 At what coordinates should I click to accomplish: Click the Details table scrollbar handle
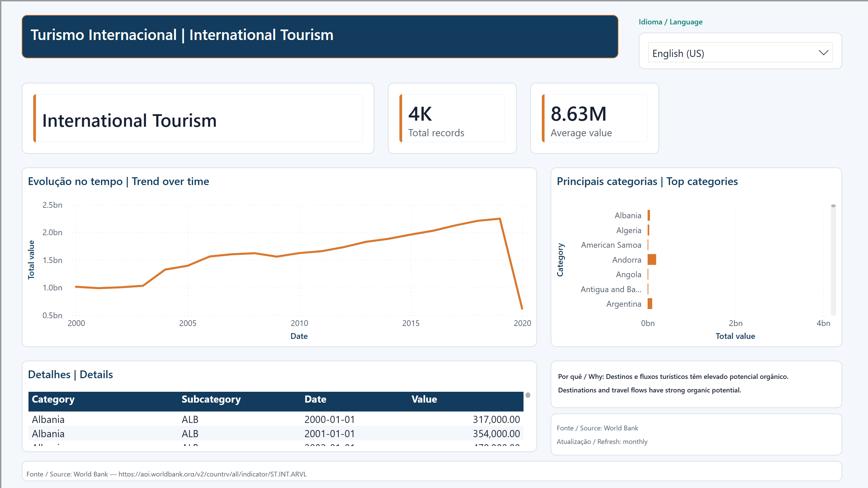coord(528,395)
